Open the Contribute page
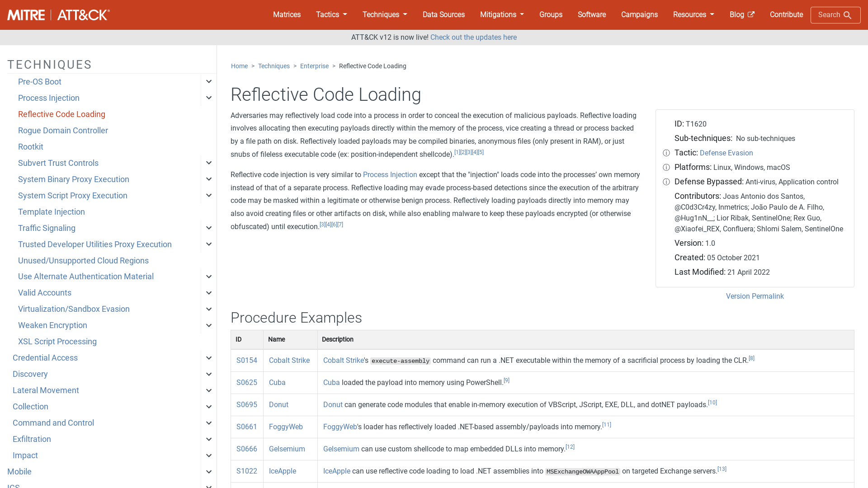The width and height of the screenshot is (868, 488). tap(786, 14)
